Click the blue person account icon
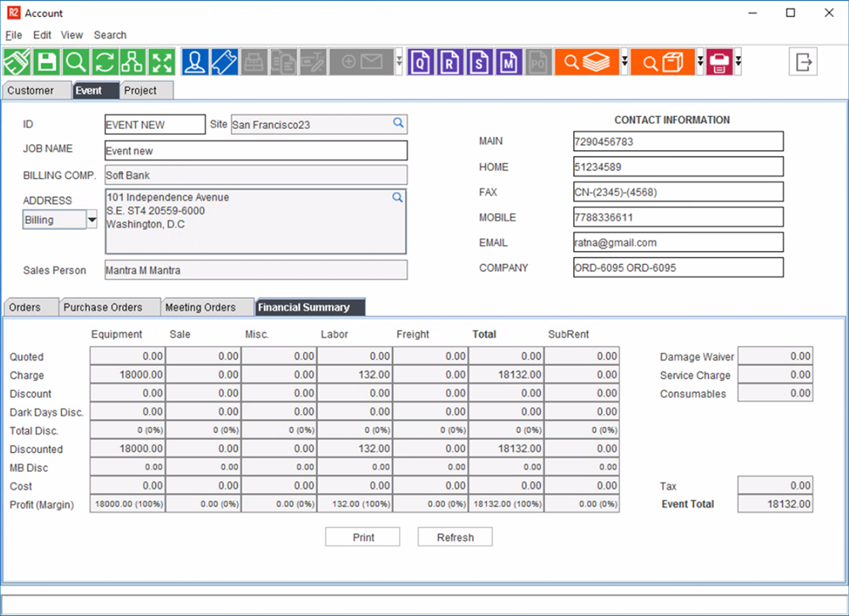Screen dimensions: 849x616 tap(195, 62)
